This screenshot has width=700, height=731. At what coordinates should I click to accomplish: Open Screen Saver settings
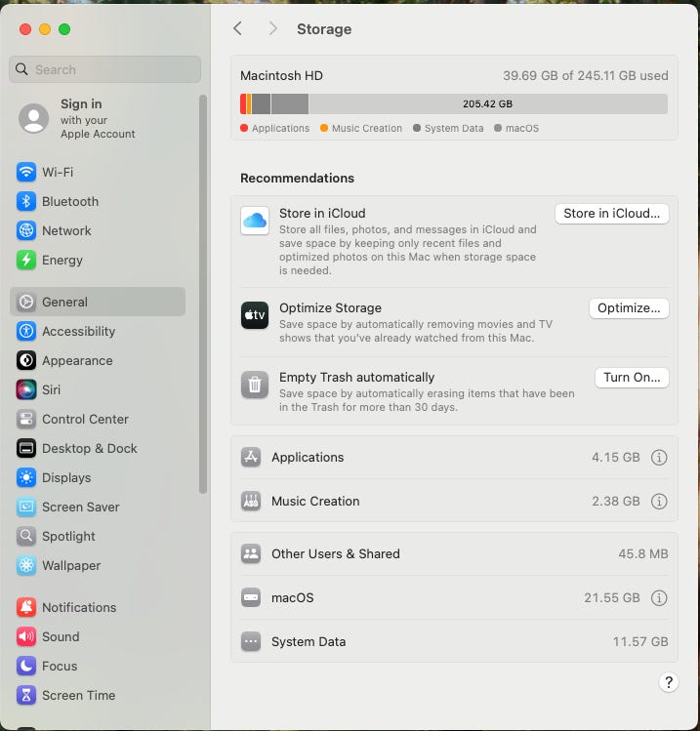[98, 507]
